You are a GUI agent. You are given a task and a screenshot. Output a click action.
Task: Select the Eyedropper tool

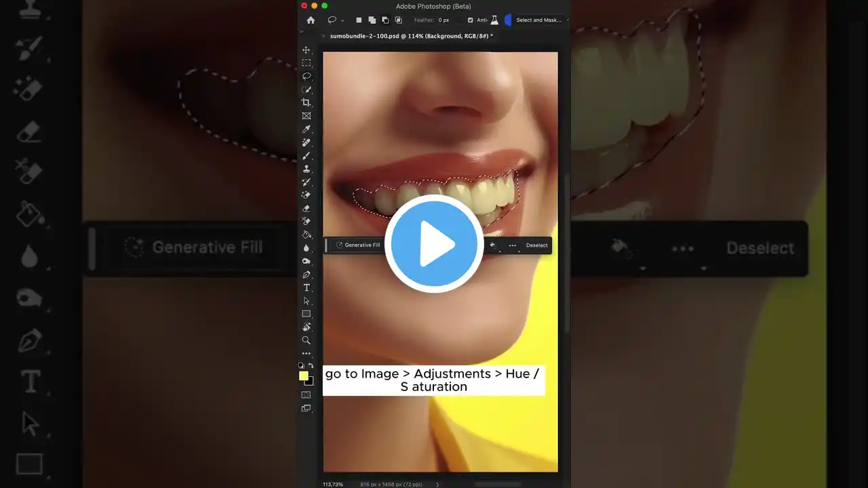tap(307, 129)
